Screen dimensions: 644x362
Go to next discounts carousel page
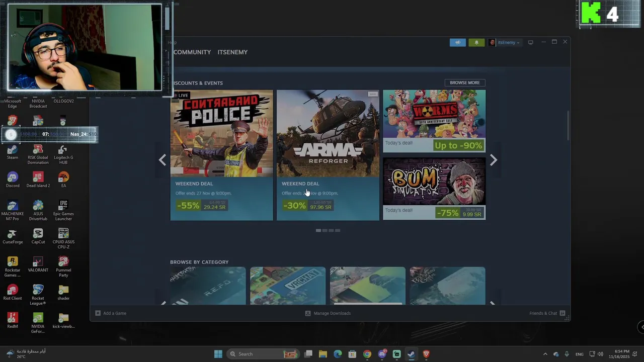[494, 160]
